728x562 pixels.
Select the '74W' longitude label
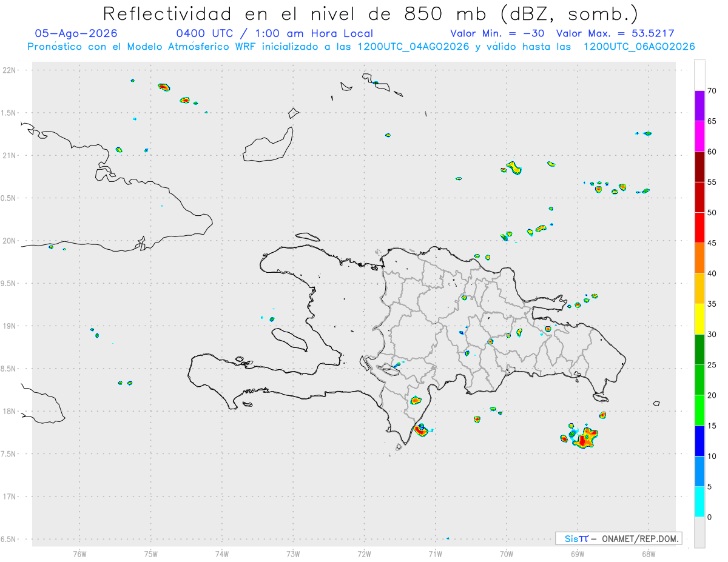[222, 554]
